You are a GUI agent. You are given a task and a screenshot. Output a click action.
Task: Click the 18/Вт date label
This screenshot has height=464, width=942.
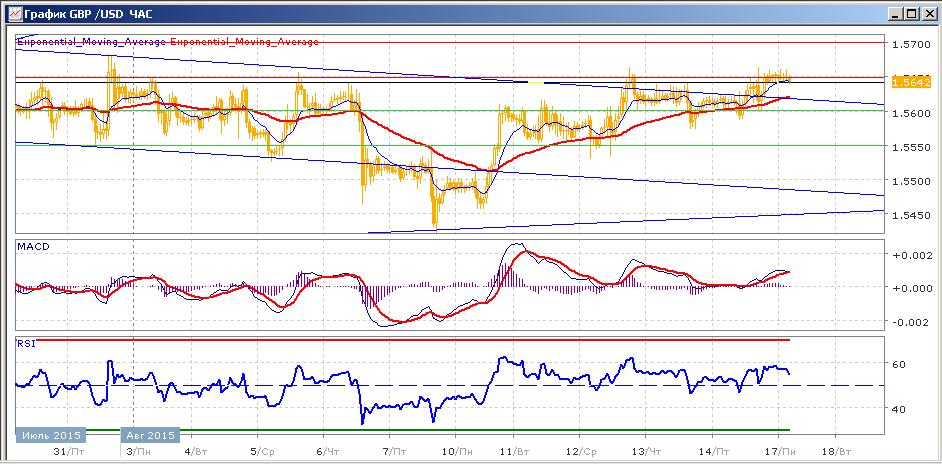836,451
